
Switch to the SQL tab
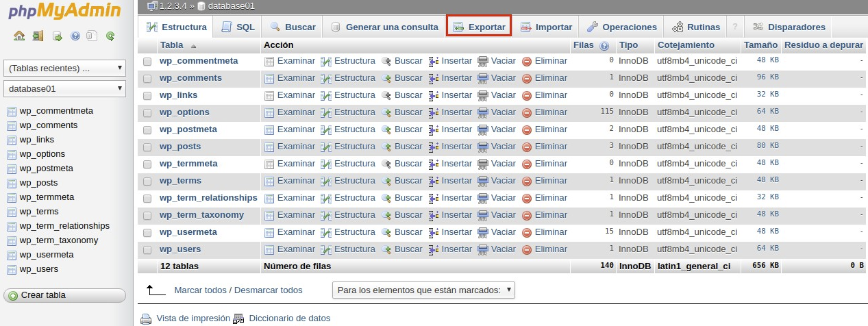click(238, 27)
